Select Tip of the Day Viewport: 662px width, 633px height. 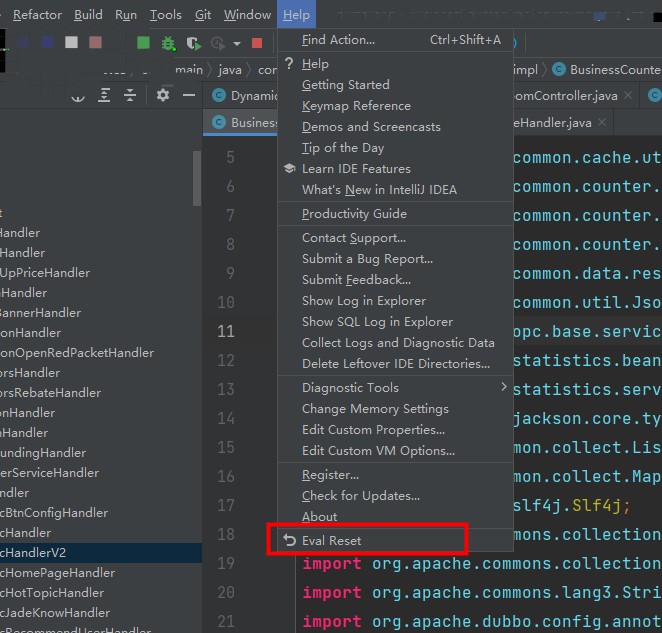pyautogui.click(x=395, y=148)
